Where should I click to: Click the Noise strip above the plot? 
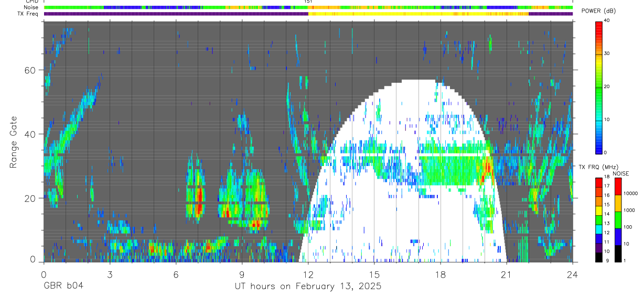(308, 7)
